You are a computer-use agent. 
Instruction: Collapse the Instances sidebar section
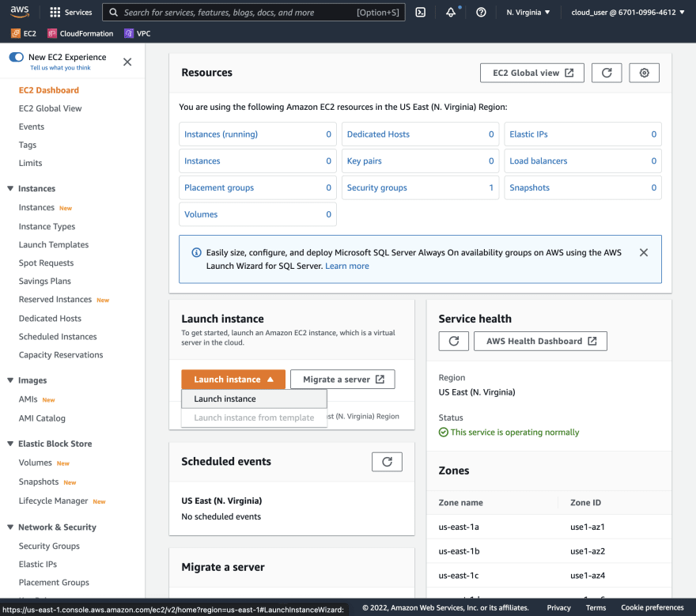coord(10,189)
